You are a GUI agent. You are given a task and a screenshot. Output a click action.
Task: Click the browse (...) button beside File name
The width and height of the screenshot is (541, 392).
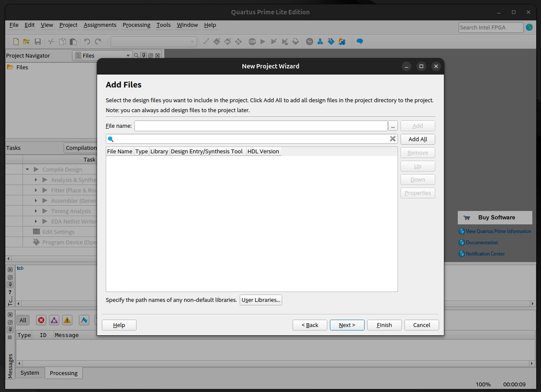coord(393,126)
